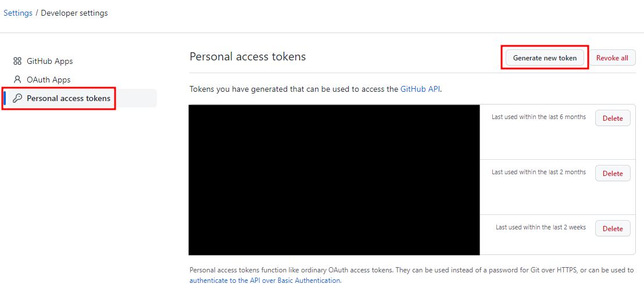This screenshot has height=284, width=644.
Task: Open the GitHub API link
Action: pos(421,89)
